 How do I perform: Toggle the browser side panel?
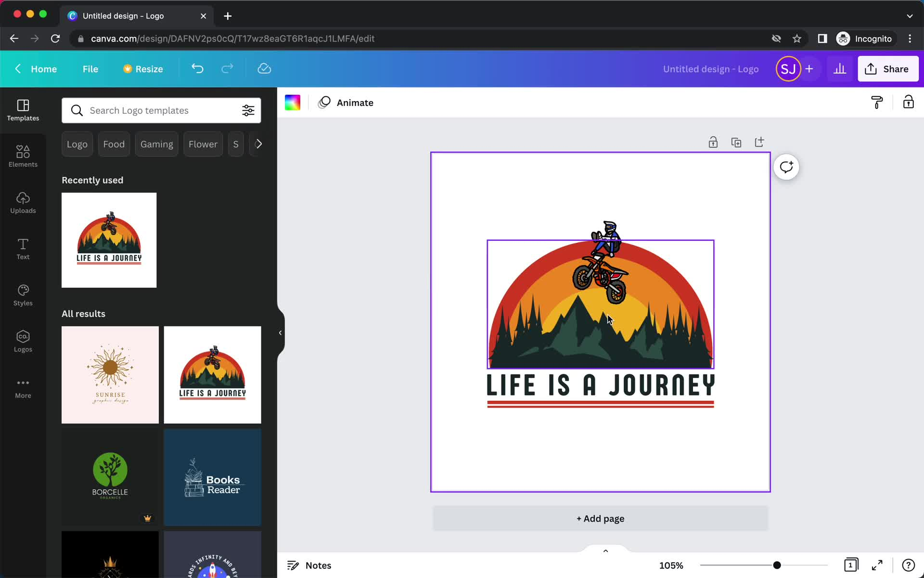click(x=822, y=39)
